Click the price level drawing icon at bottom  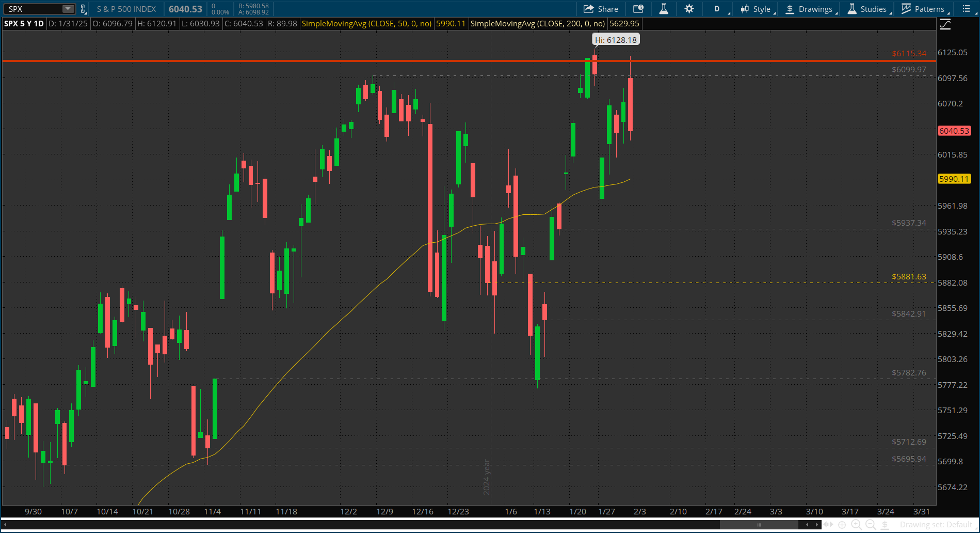[x=885, y=525]
